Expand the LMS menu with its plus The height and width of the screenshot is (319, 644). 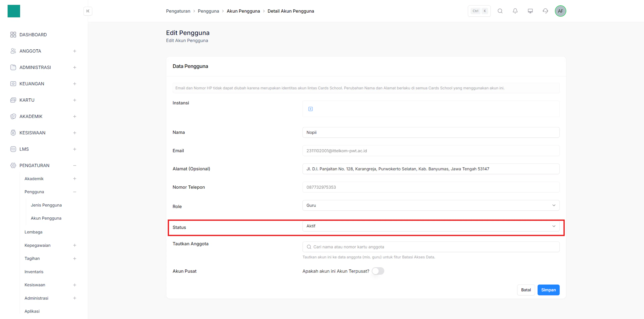click(74, 149)
